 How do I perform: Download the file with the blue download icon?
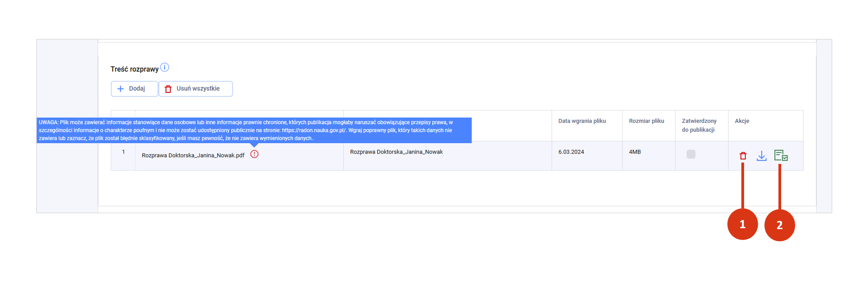[x=762, y=156]
